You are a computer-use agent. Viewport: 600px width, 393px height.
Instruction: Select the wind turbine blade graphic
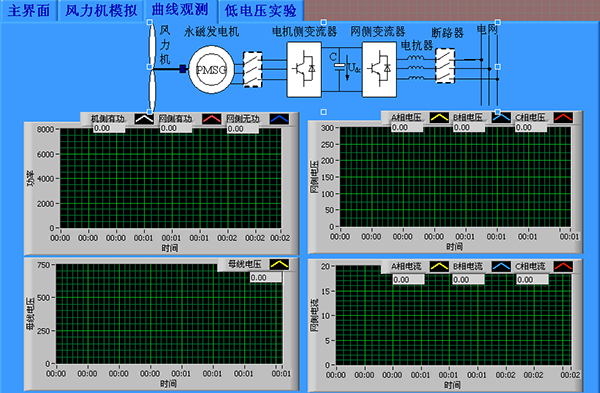coord(152,67)
